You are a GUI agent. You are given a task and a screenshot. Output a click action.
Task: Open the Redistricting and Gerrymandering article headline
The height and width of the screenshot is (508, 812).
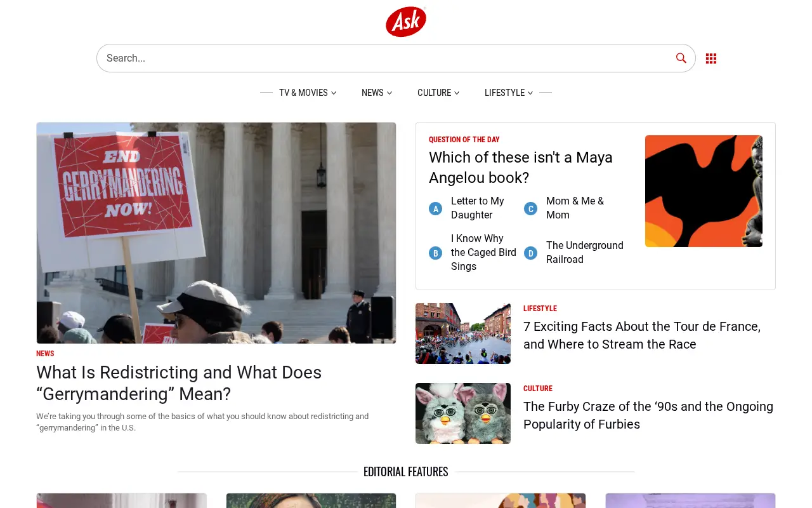[179, 383]
